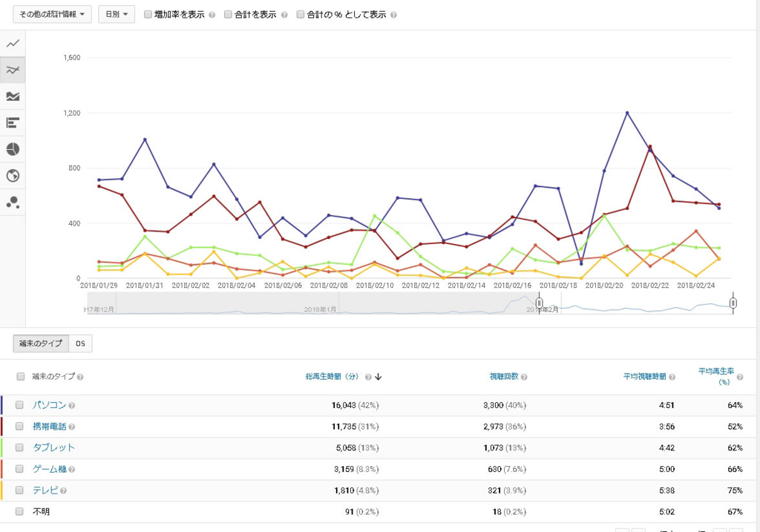Click the left date range slider handle
Viewport: 760px width, 532px height.
[x=539, y=303]
